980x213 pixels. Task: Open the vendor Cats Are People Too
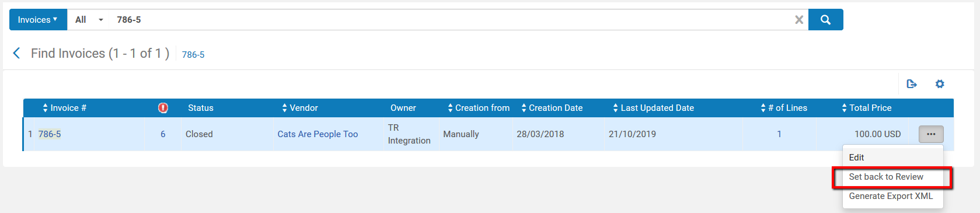(318, 134)
